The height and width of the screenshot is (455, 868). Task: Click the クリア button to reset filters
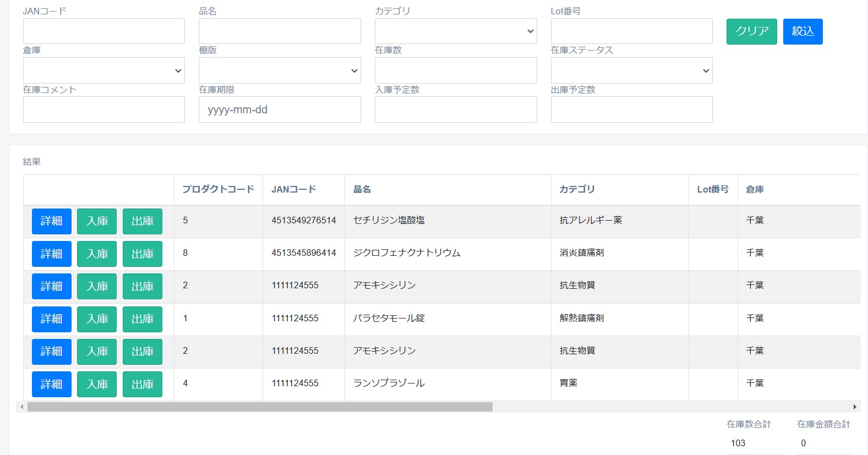(751, 31)
